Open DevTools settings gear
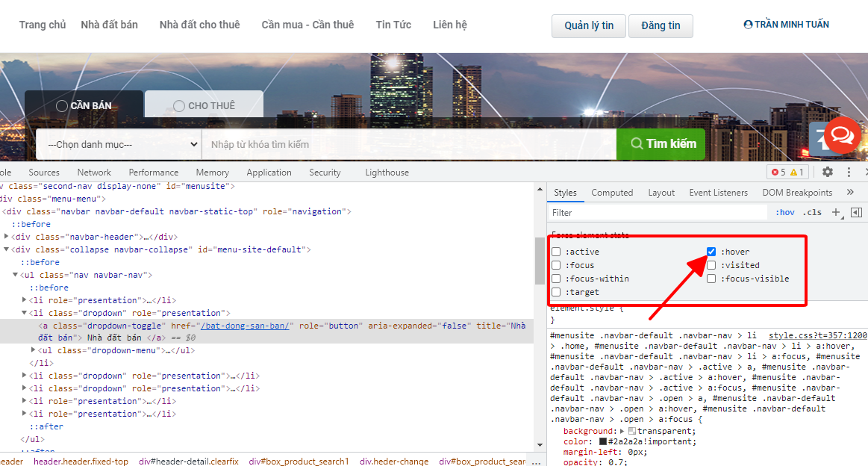This screenshot has width=868, height=466. (x=828, y=172)
